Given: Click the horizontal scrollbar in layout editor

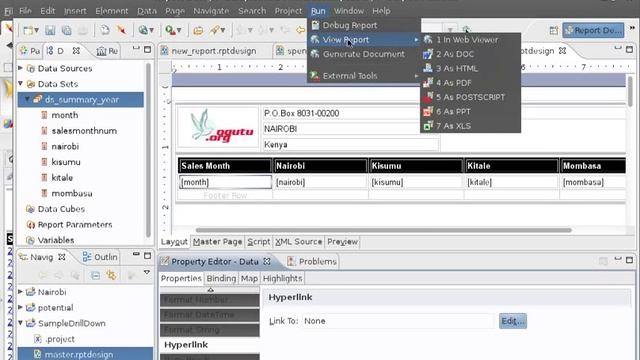Looking at the screenshot, I should point(384,230).
